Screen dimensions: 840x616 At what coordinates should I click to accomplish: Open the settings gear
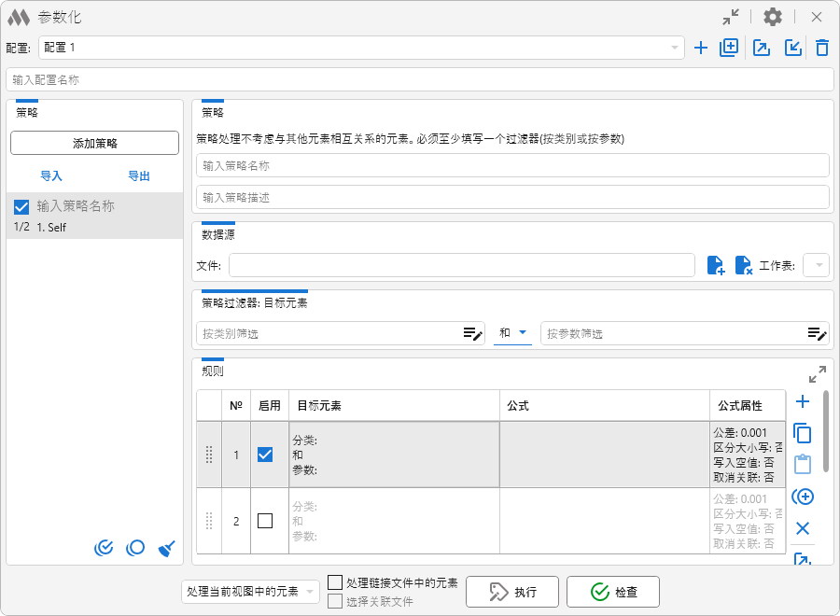(773, 17)
